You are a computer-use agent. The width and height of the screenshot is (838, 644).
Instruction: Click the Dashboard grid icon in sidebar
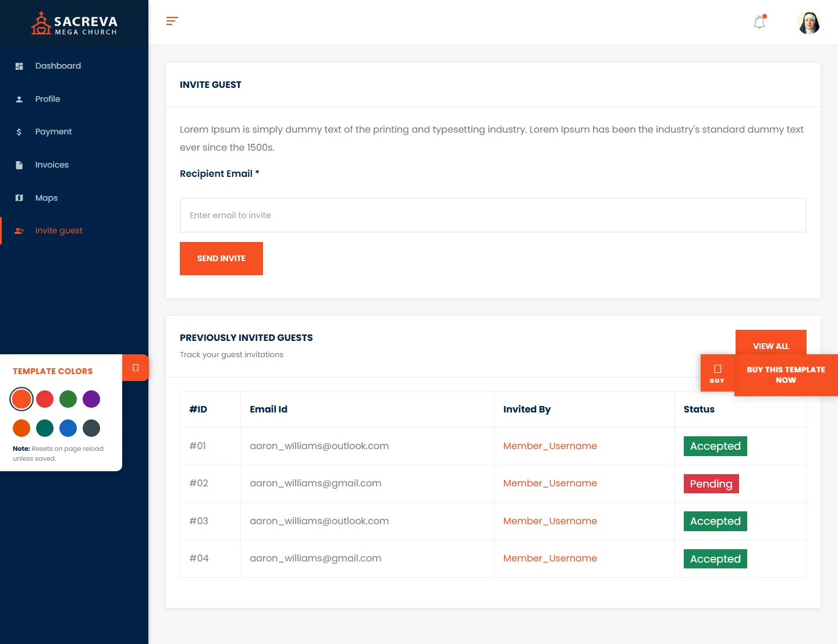(19, 66)
